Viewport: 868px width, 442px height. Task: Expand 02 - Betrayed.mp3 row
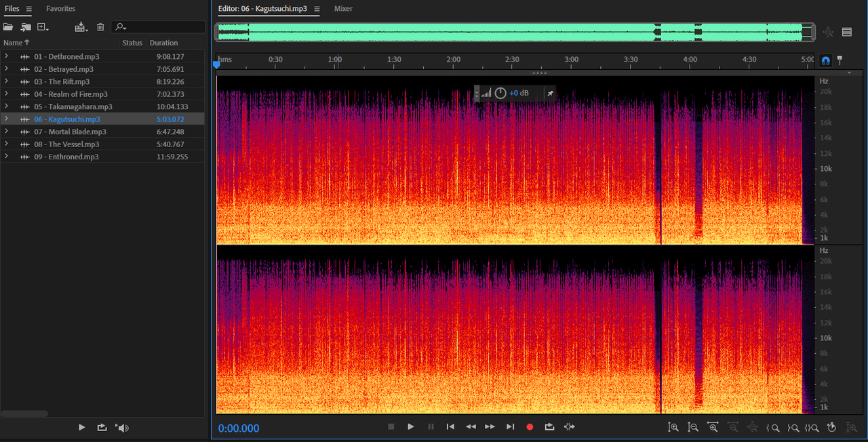[6, 69]
